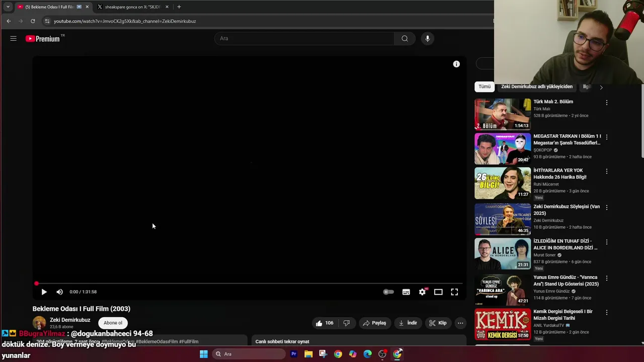
Task: Open Kemik Dergisi Belgeseli video title
Action: pos(563,315)
